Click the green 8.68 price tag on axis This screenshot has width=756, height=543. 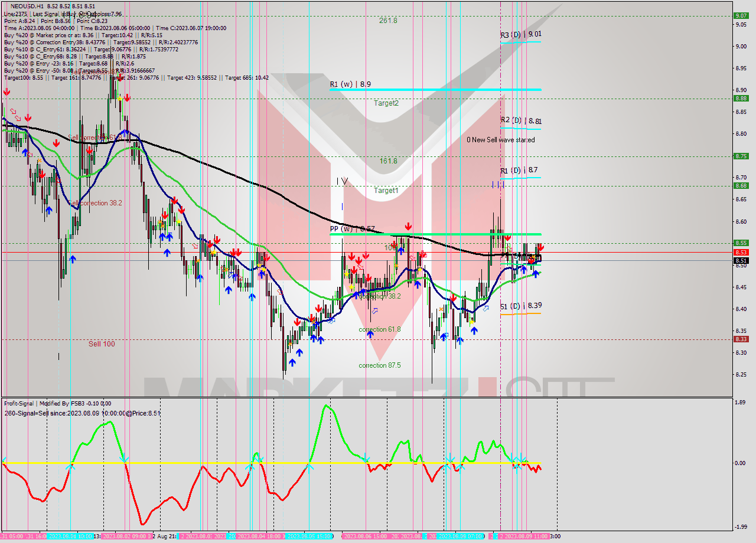(741, 185)
